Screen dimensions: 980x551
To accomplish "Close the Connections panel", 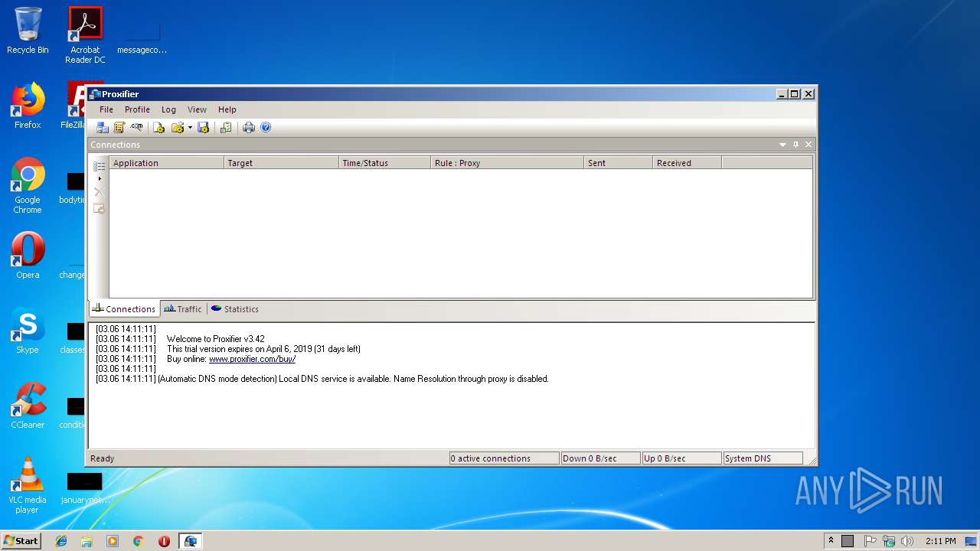I will pyautogui.click(x=808, y=145).
